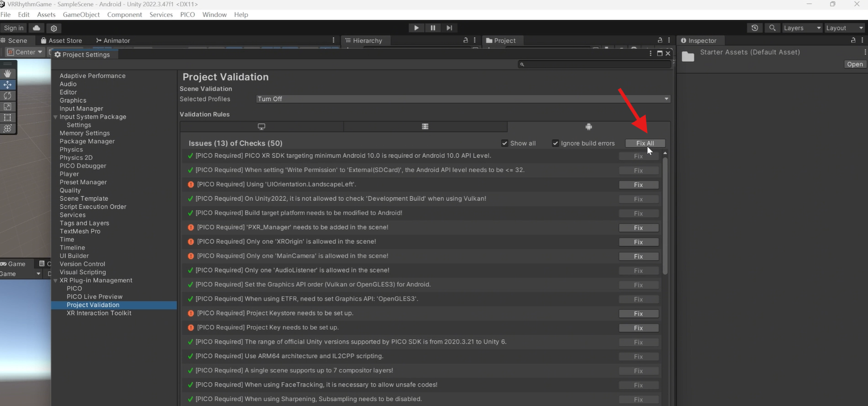
Task: Select the Rotate tool in Scene
Action: click(x=7, y=95)
